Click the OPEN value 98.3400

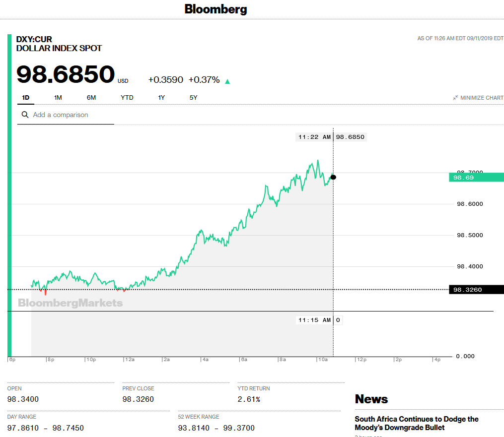[23, 399]
